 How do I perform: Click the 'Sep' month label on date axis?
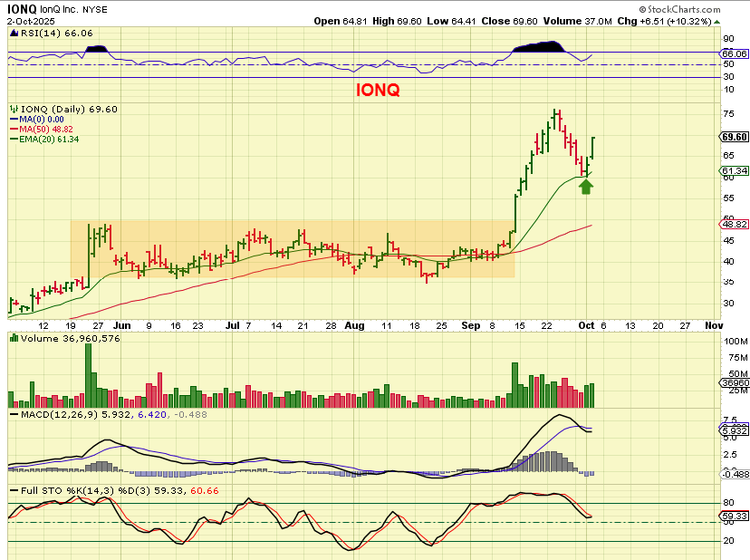coord(471,325)
